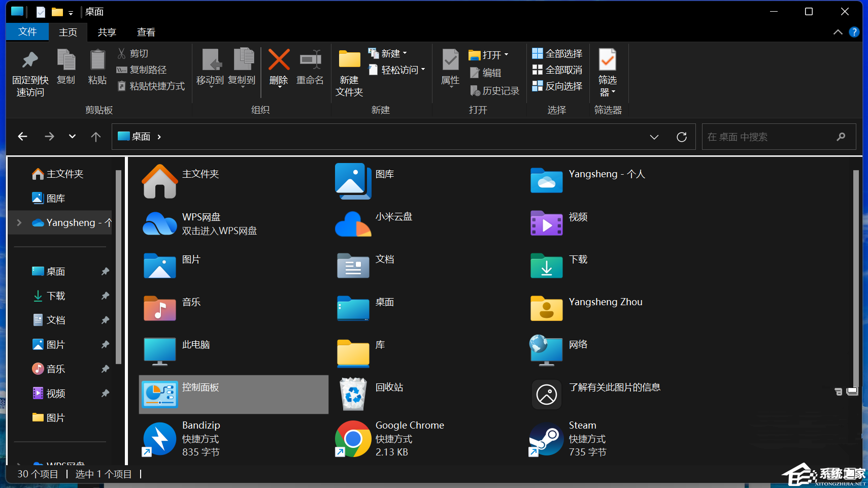Switch to the details view icon

(x=839, y=392)
